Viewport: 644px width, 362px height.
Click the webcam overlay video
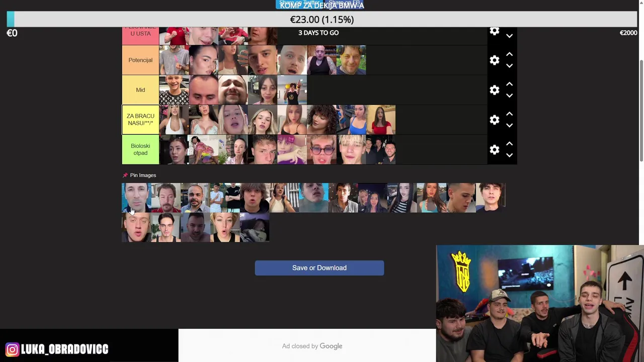click(540, 304)
